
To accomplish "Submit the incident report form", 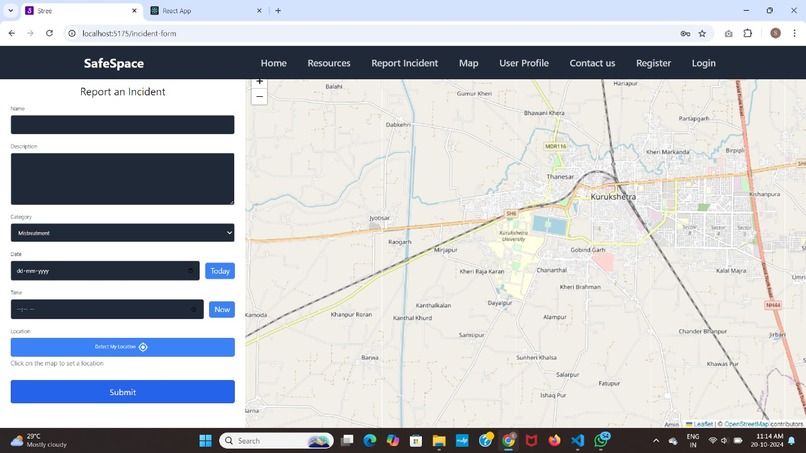I will pos(122,392).
